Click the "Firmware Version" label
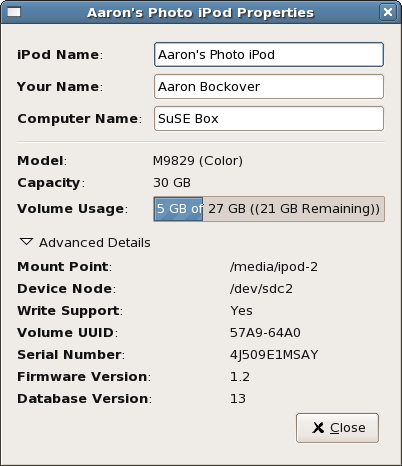Screen dimensions: 402x466 pos(84,377)
